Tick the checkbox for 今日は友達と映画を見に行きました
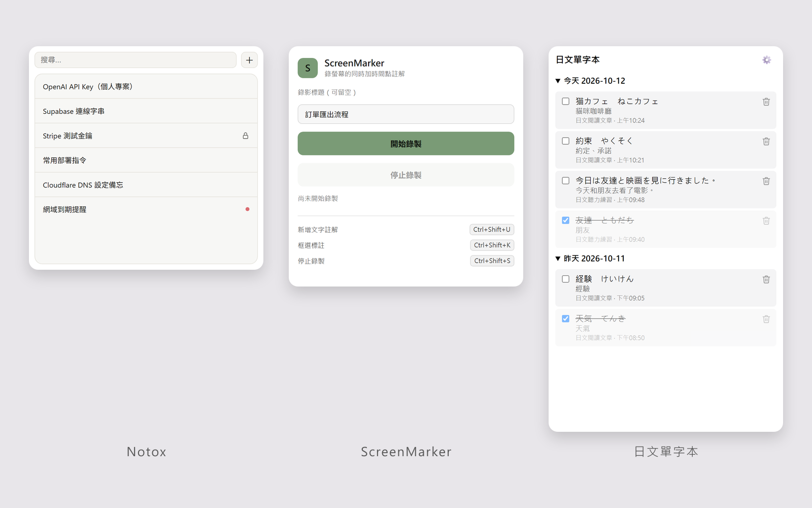 pyautogui.click(x=565, y=180)
